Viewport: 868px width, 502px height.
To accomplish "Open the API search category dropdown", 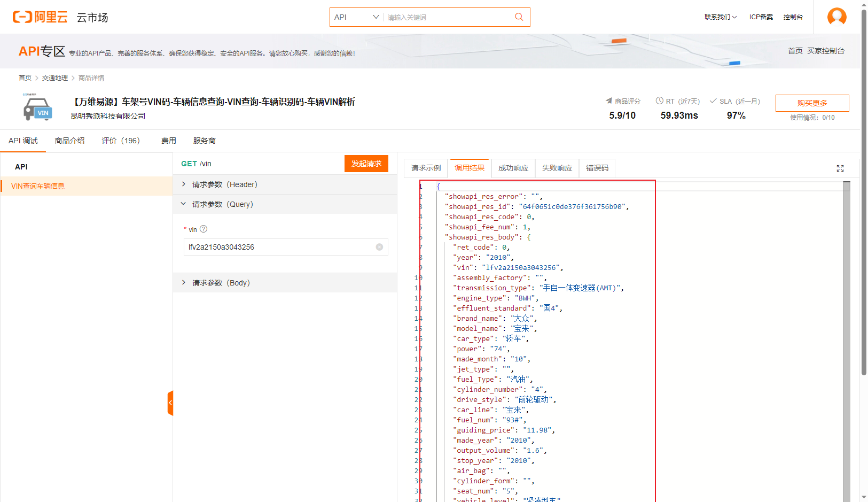I will coord(357,17).
